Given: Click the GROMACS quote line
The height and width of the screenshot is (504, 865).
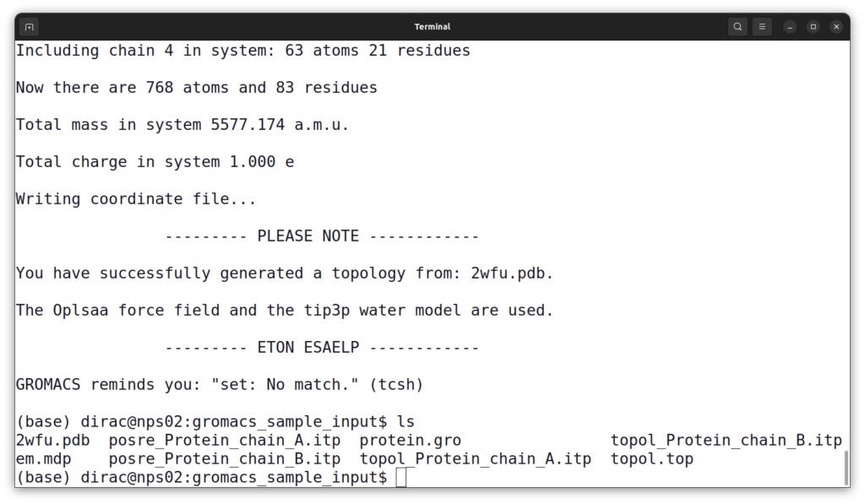Looking at the screenshot, I should tap(218, 384).
